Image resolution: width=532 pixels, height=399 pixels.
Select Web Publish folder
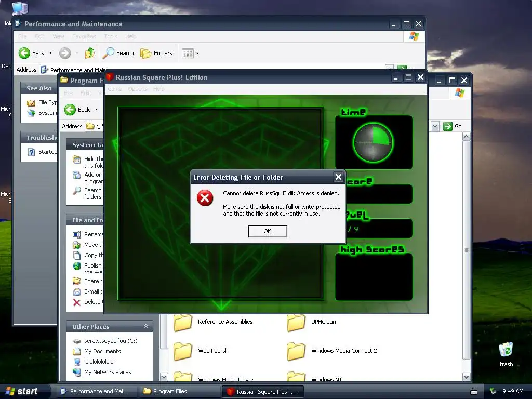coord(201,351)
